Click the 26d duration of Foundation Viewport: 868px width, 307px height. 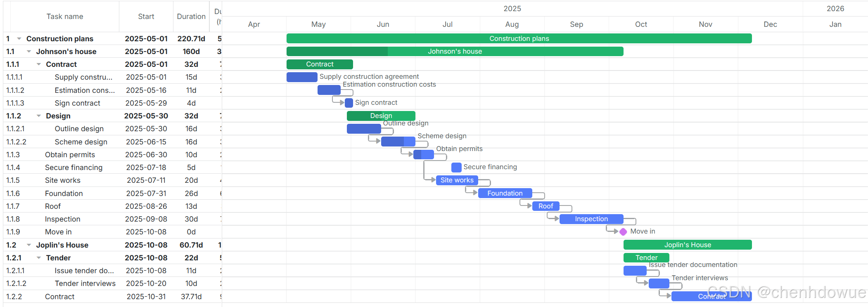(191, 194)
